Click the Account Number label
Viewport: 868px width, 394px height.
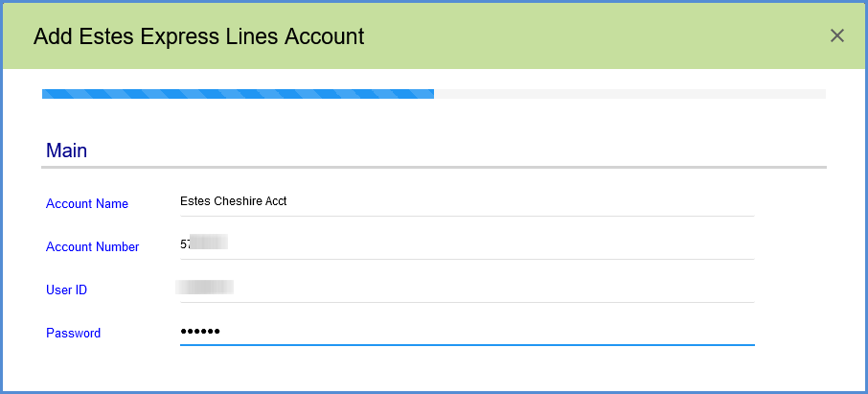pos(93,247)
